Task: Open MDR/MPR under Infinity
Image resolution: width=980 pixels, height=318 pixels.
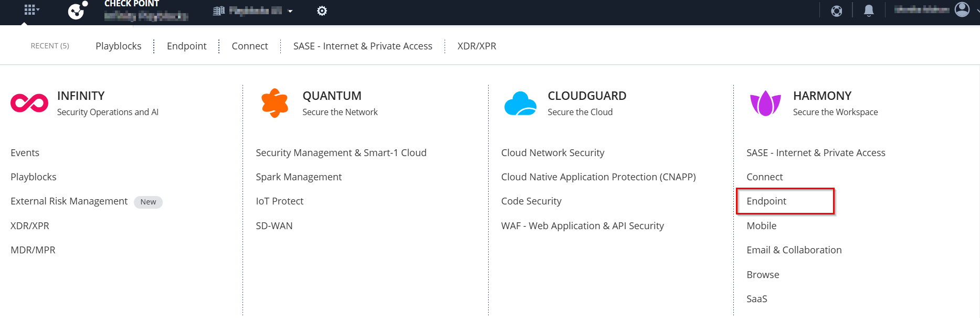Action: click(33, 250)
